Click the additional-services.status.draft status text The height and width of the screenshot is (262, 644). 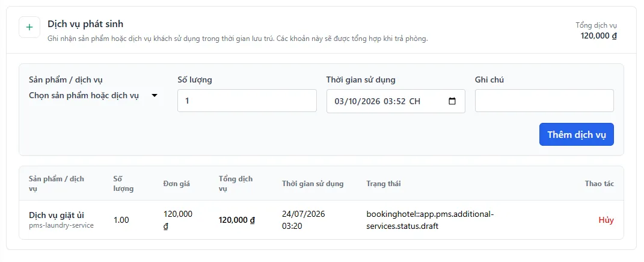(429, 220)
